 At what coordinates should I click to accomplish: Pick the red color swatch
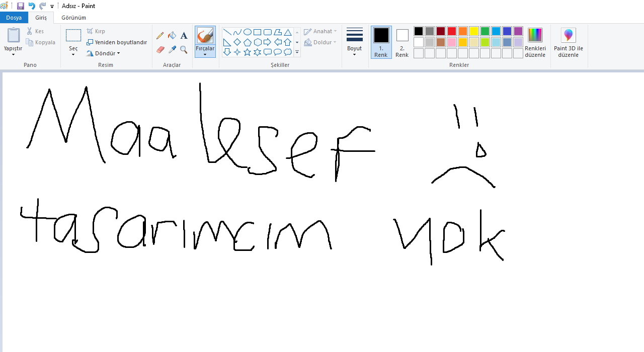click(451, 31)
